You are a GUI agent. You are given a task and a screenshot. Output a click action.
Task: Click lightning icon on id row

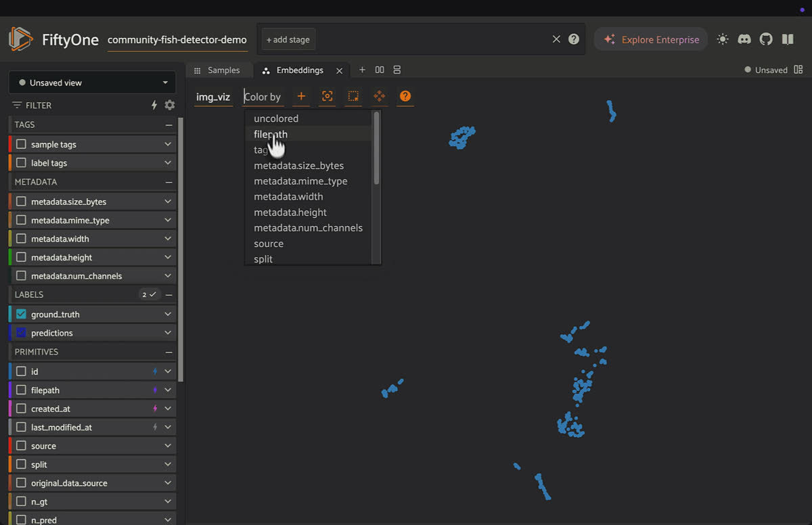point(155,371)
